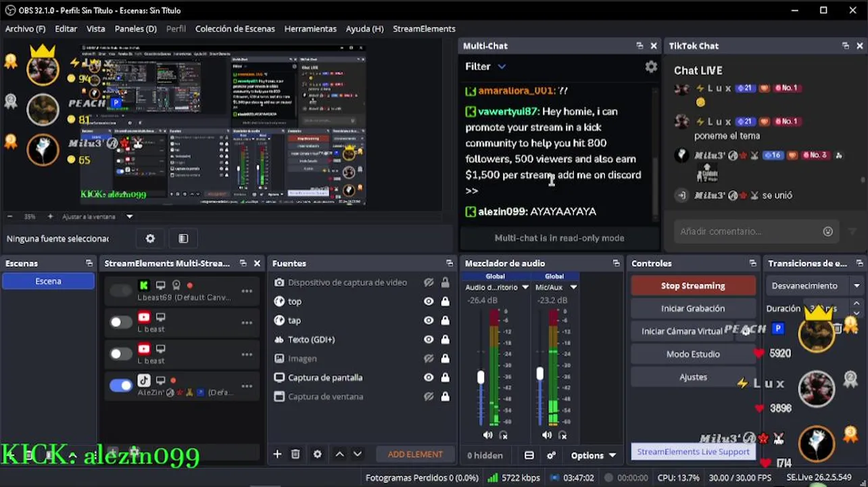This screenshot has height=487, width=868.
Task: Add a new source with plus icon
Action: tap(277, 454)
